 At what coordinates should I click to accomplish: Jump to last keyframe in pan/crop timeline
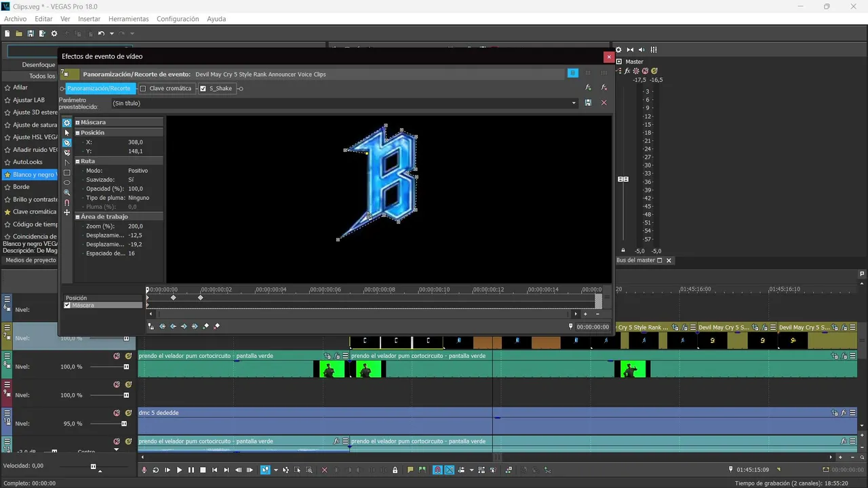coord(195,326)
